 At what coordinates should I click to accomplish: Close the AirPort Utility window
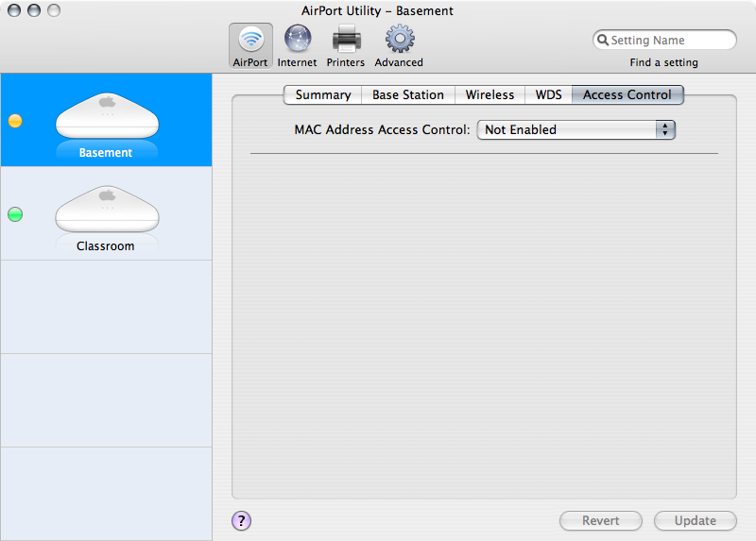[14, 10]
